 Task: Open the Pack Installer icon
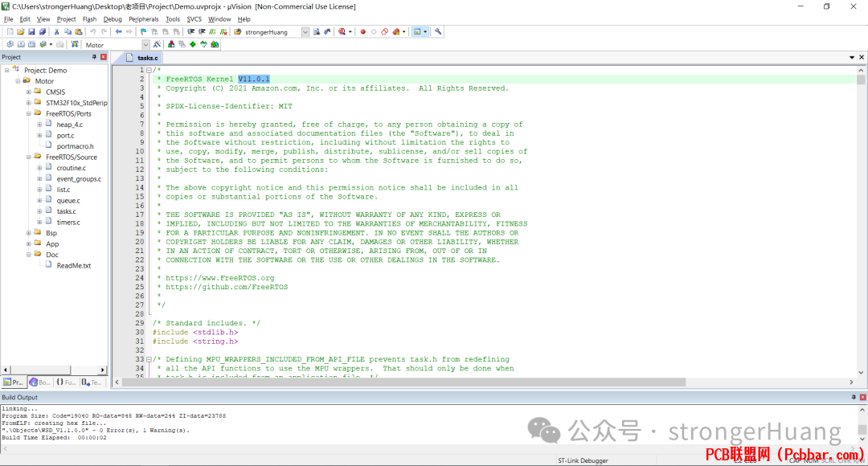[215, 44]
